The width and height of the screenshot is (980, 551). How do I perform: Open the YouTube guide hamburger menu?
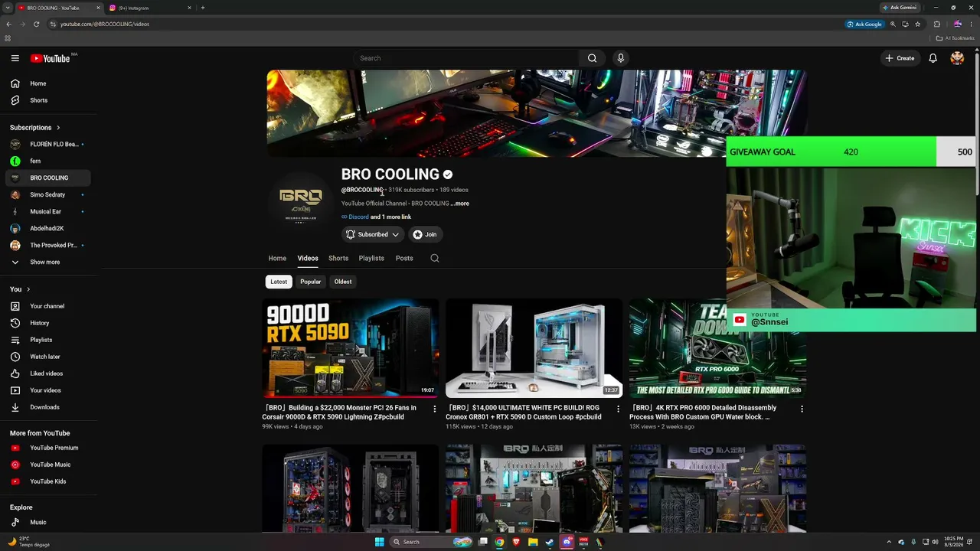[15, 58]
